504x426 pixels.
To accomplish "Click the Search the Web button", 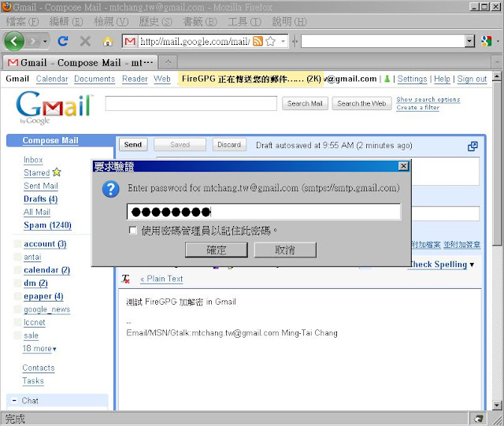I will (361, 103).
